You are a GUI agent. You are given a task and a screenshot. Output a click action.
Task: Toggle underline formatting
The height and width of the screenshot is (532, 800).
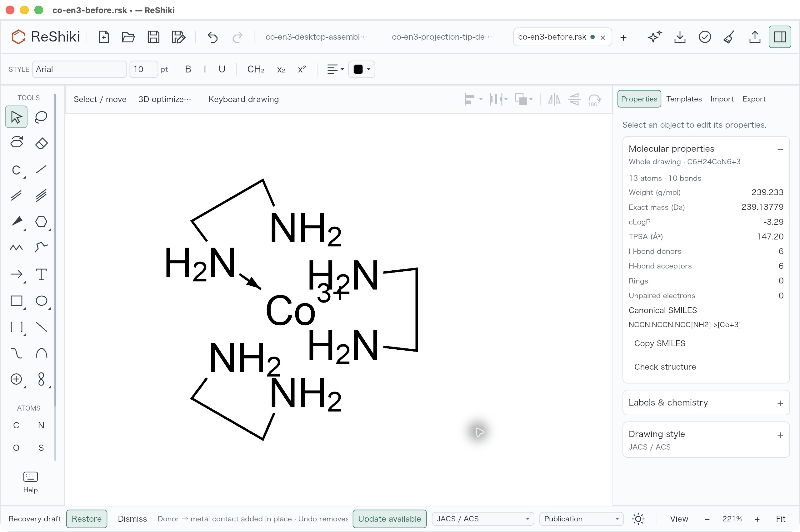pyautogui.click(x=222, y=69)
